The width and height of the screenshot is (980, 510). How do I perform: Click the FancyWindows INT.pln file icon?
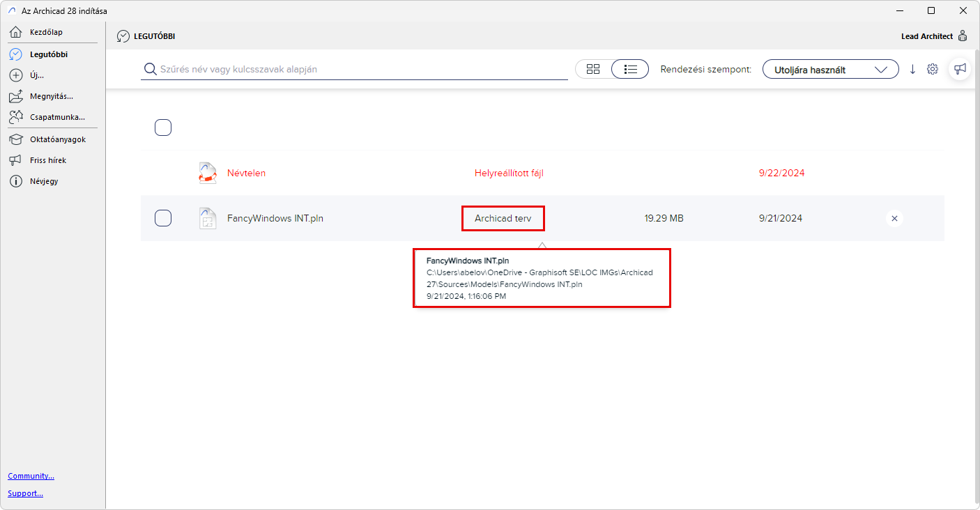click(x=208, y=218)
